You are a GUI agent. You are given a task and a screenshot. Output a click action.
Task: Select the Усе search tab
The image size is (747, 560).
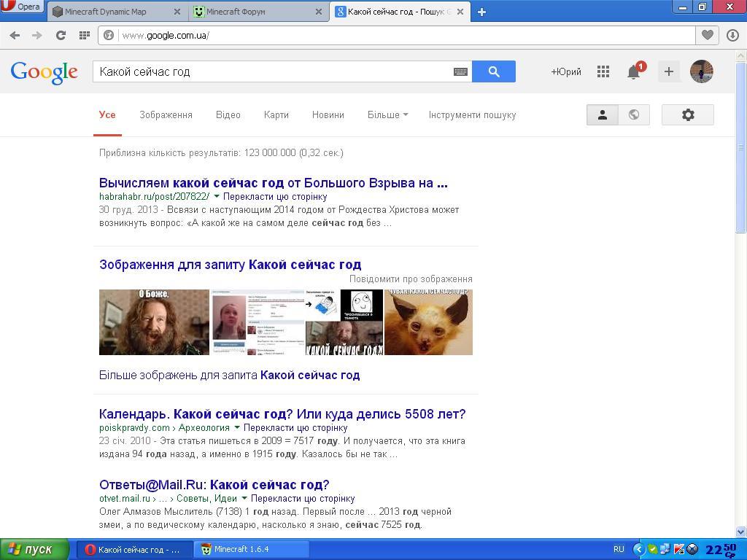point(107,114)
